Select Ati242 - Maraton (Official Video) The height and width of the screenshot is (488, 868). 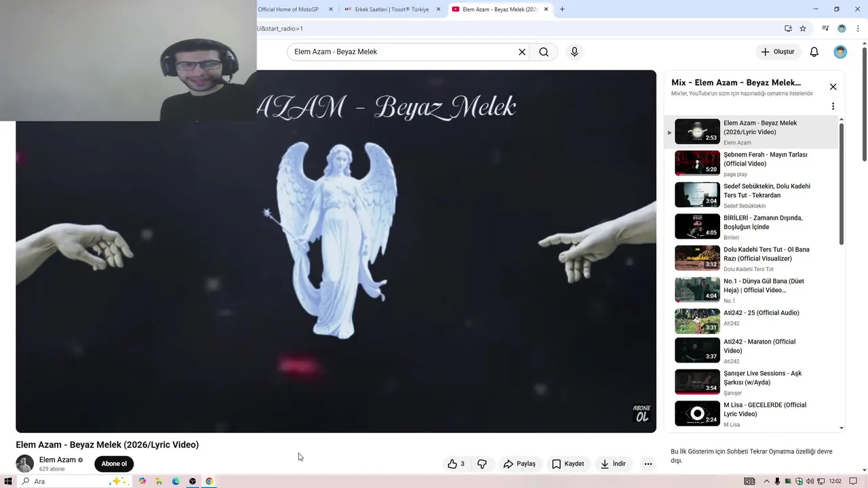751,350
